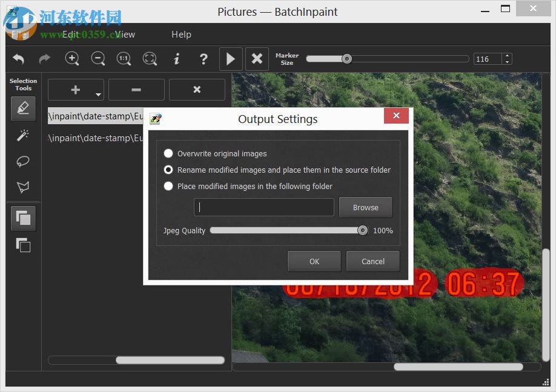Click the file list horizontal scrollbar

(x=170, y=360)
